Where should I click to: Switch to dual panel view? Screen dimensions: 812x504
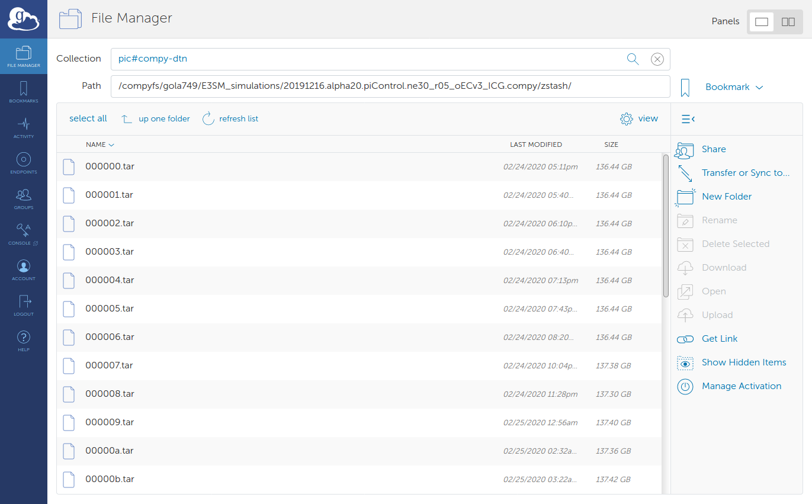(x=788, y=22)
